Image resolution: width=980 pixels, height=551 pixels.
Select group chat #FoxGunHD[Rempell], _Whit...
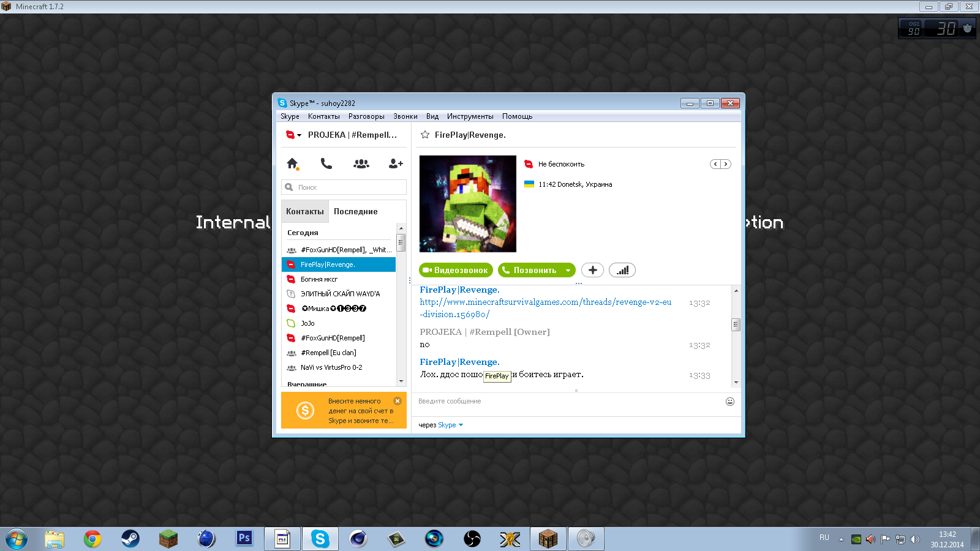(339, 250)
